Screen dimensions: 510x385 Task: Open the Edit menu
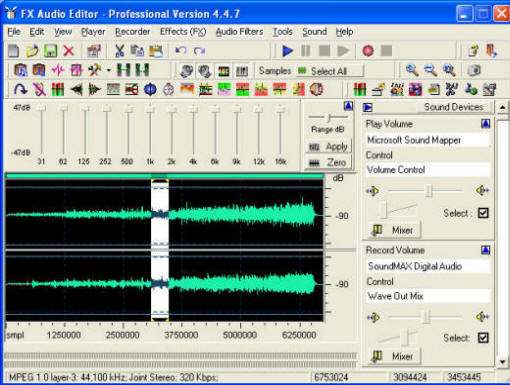(37, 32)
